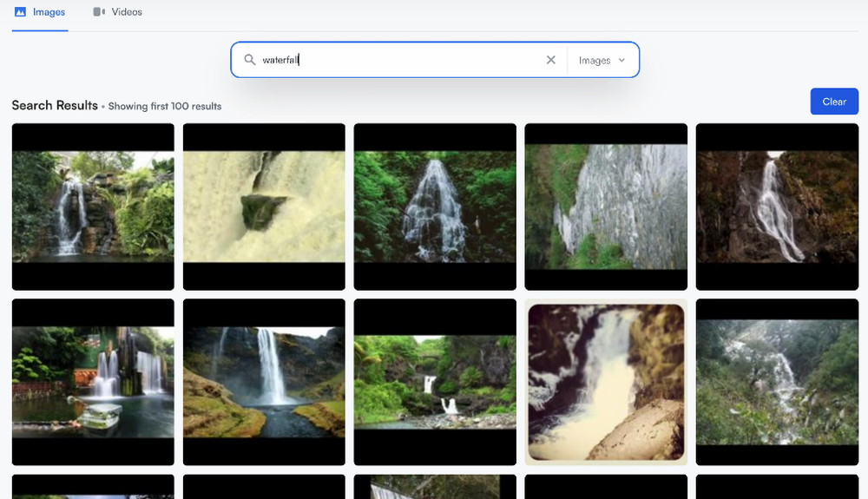
Task: Open thumbnail of yellowish foamy rushing waterfall
Action: [264, 207]
